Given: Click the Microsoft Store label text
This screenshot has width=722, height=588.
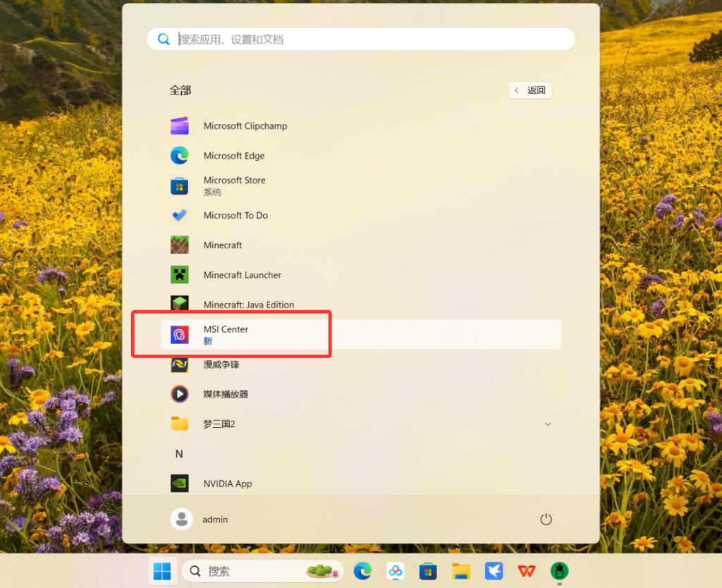Looking at the screenshot, I should (x=234, y=180).
